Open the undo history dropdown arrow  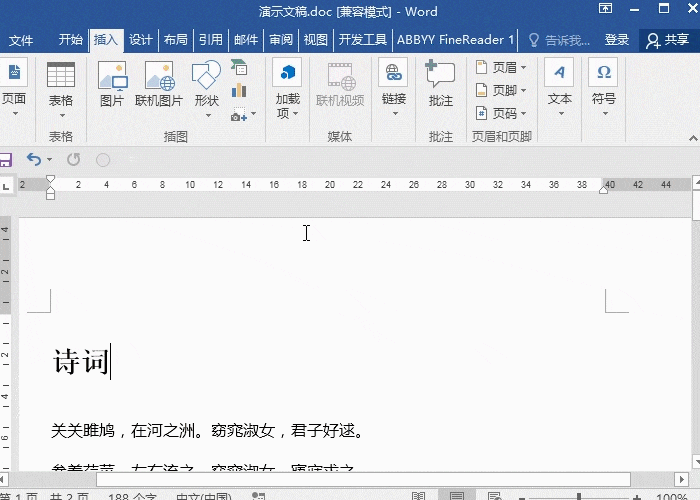(49, 159)
